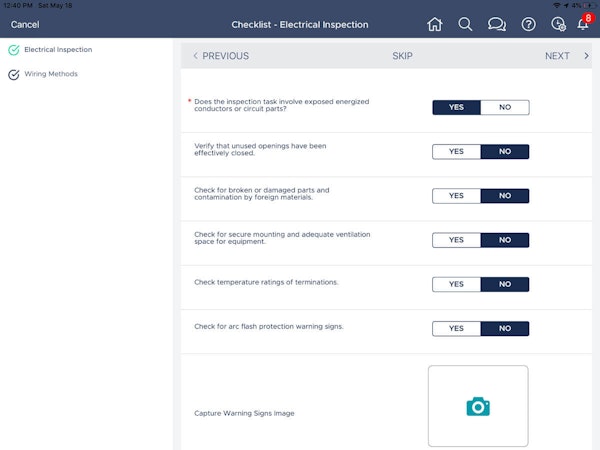
Task: Open the Search magnifier icon
Action: [465, 24]
